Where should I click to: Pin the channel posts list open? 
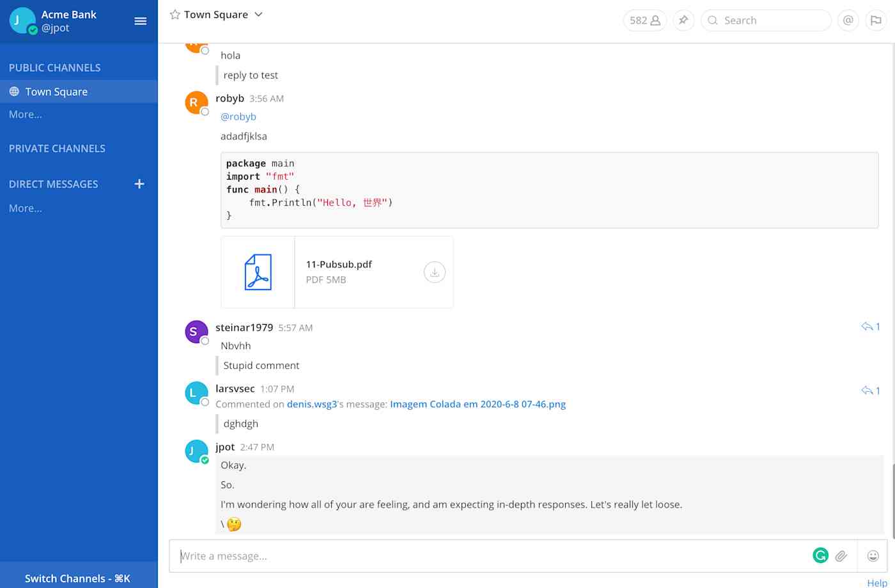click(x=683, y=20)
